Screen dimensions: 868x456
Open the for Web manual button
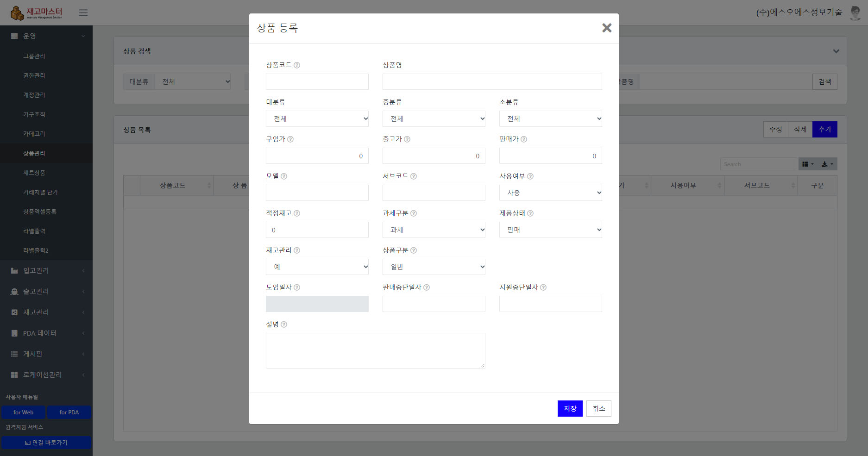click(23, 412)
